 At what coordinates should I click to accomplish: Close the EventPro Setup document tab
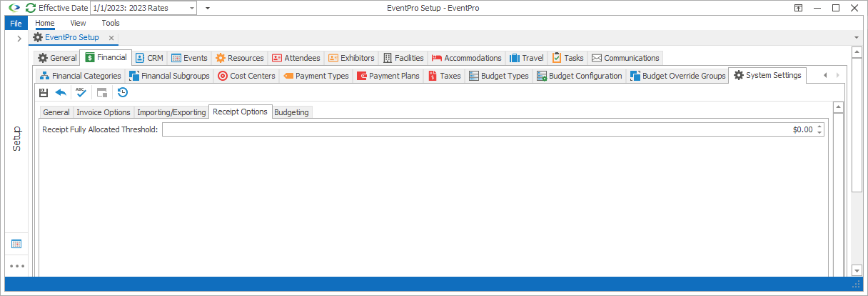pyautogui.click(x=111, y=37)
